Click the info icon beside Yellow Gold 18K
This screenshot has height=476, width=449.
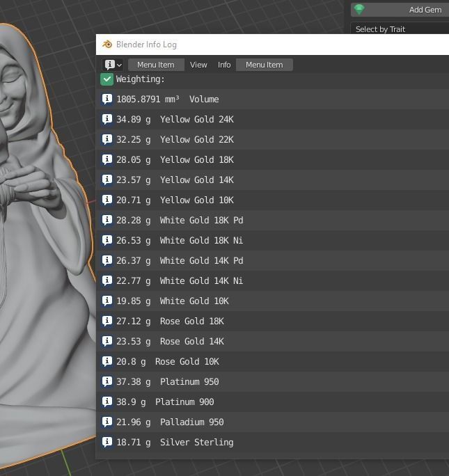(107, 159)
